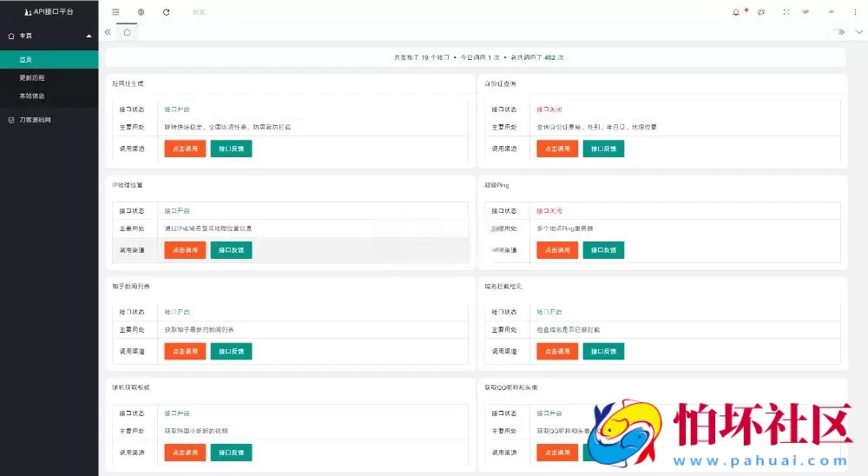Click the published interfaces count 19
This screenshot has width=868, height=476.
tap(425, 57)
